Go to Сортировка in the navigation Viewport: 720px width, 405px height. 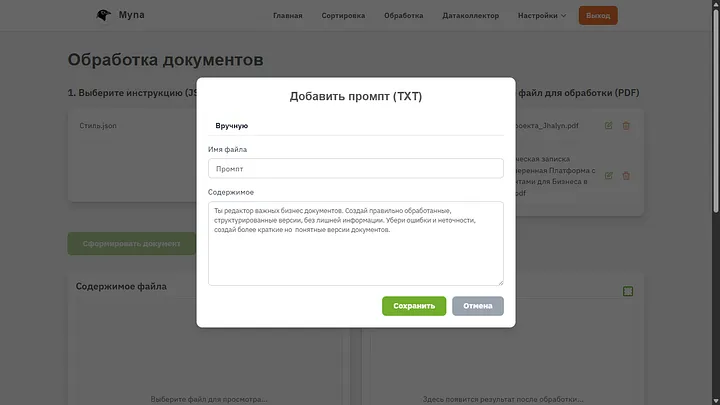click(343, 16)
